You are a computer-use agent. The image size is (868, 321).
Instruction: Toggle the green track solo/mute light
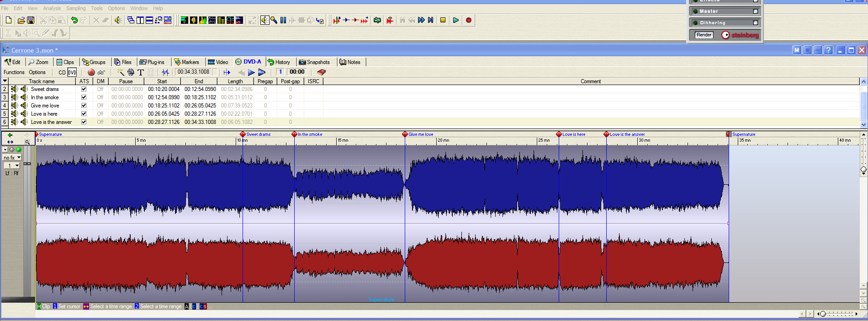19,150
